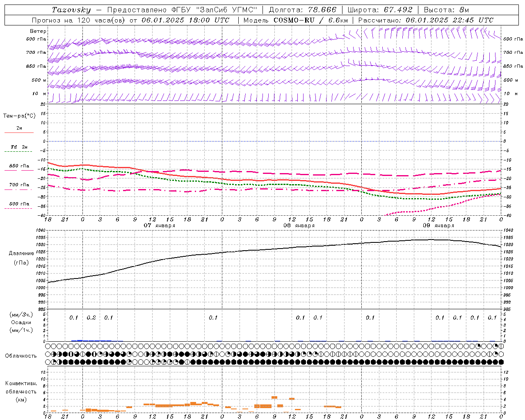The image size is (525, 420).
Task: Click the Тем-ра(°C) axis title
Action: pos(19,116)
